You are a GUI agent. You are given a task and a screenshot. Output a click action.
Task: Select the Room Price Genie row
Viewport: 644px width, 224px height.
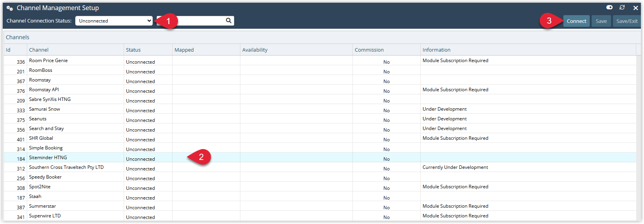coord(320,60)
